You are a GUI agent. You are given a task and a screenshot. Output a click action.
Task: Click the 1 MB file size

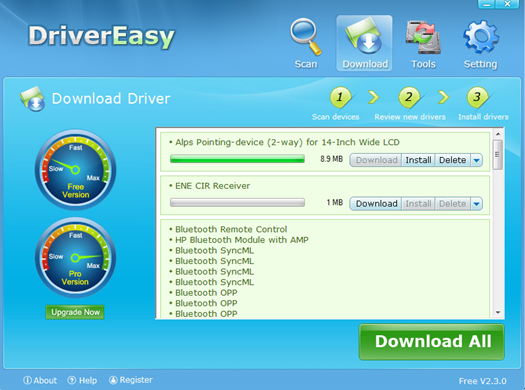tap(335, 202)
